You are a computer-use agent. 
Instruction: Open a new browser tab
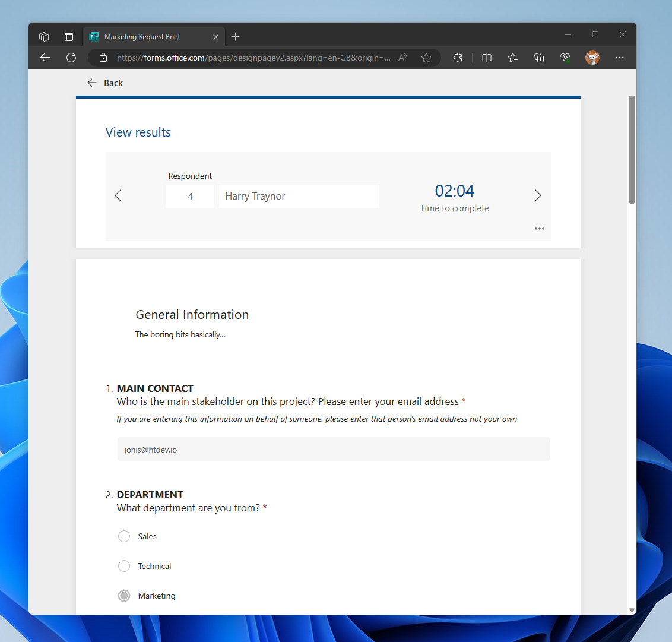pos(235,36)
